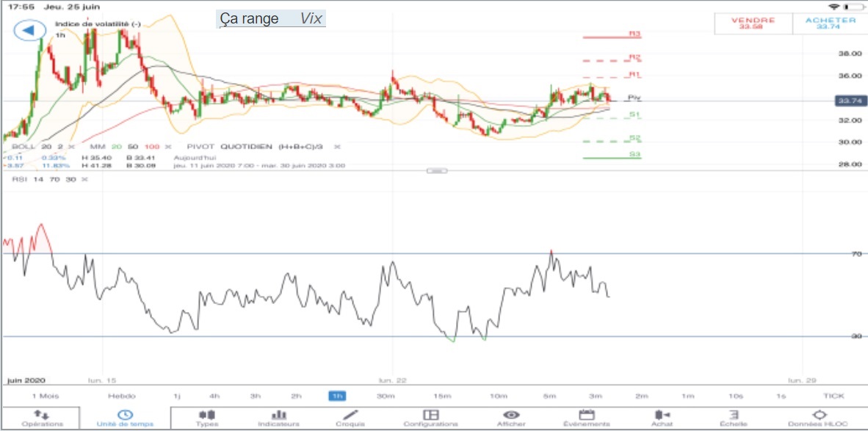Screen dimensions: 868x431
Task: Check the Wi-Fi status icon
Action: tap(834, 6)
